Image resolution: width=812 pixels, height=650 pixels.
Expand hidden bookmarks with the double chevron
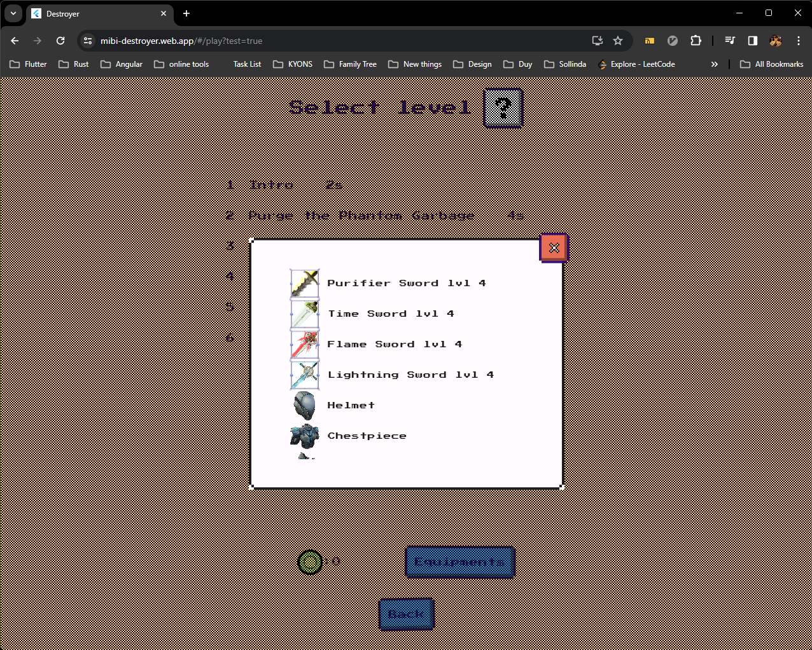(x=714, y=64)
